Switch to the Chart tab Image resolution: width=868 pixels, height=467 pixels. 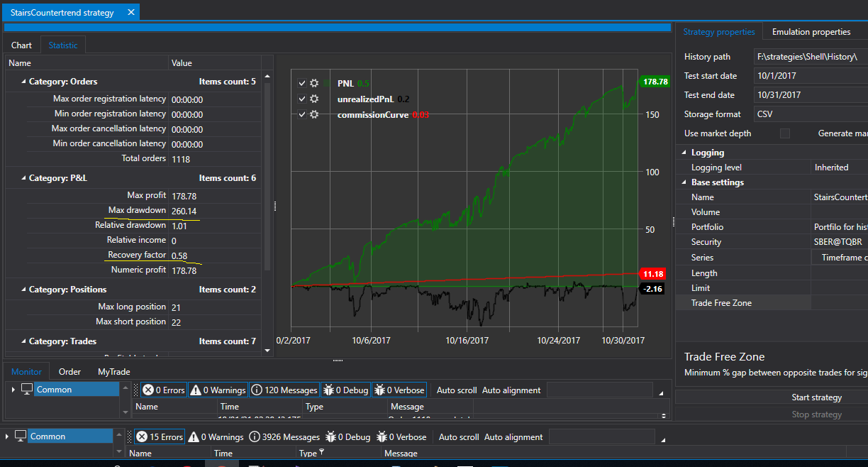click(21, 45)
